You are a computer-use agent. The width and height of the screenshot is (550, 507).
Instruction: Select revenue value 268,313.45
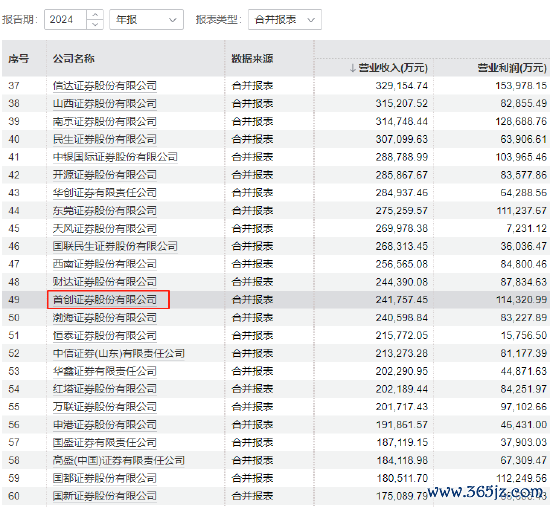(x=402, y=246)
